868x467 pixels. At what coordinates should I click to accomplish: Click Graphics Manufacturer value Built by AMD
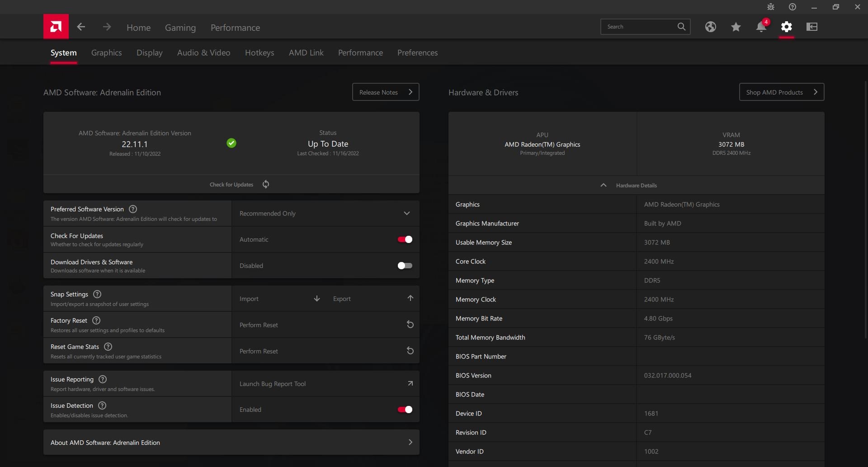pos(662,224)
